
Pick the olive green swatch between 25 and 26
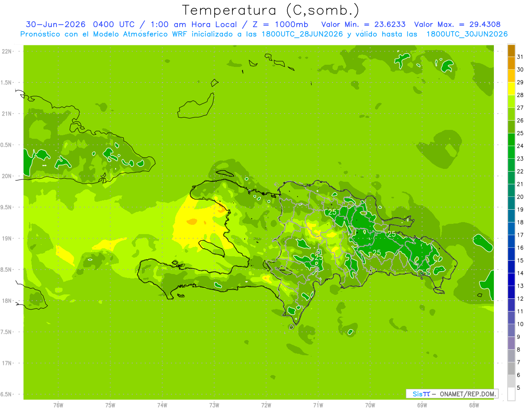point(511,127)
